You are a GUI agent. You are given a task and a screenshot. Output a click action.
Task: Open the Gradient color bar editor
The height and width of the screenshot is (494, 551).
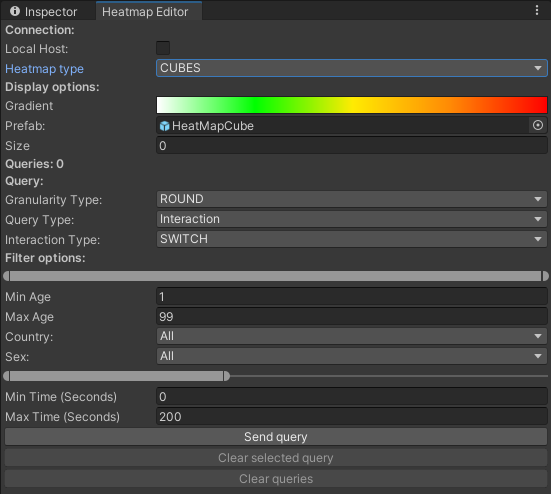coord(352,105)
